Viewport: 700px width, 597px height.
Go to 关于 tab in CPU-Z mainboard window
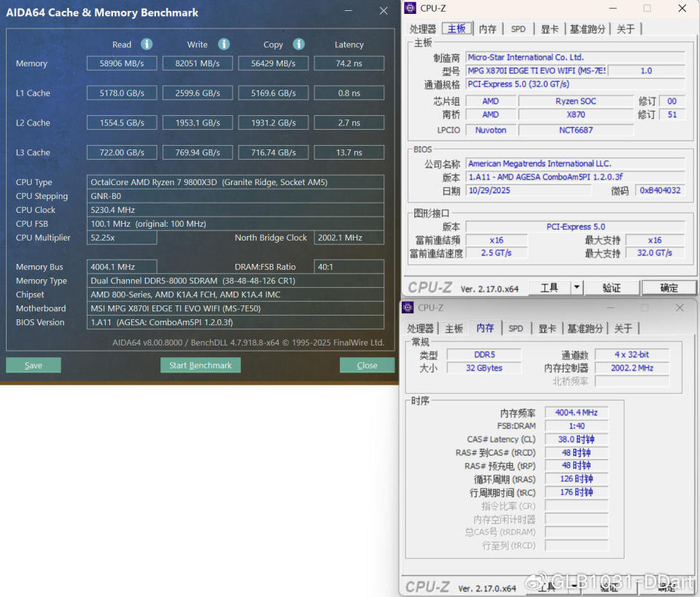tap(625, 29)
